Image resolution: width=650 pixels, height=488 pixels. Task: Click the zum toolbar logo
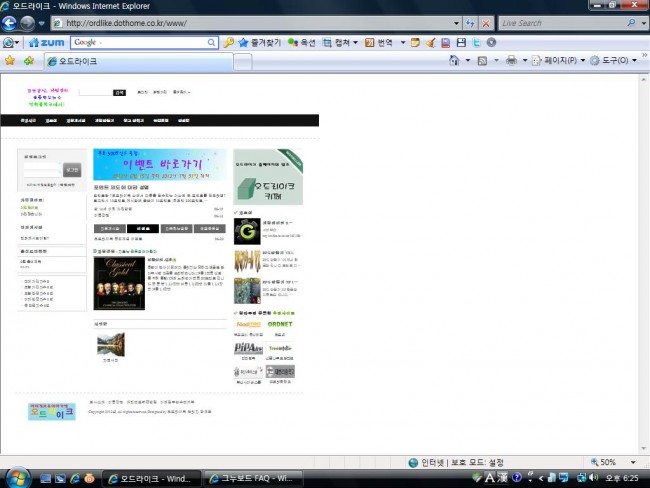47,43
